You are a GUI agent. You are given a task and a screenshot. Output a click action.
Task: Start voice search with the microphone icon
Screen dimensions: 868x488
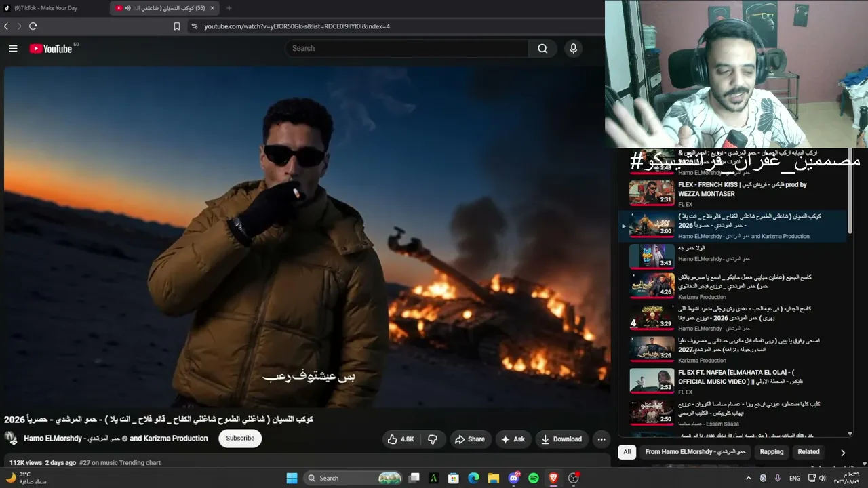(573, 49)
